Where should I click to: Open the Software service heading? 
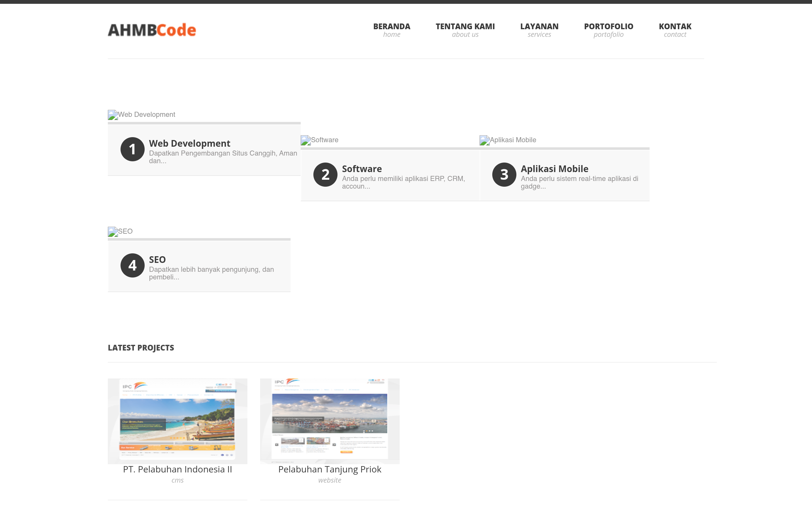pyautogui.click(x=362, y=169)
